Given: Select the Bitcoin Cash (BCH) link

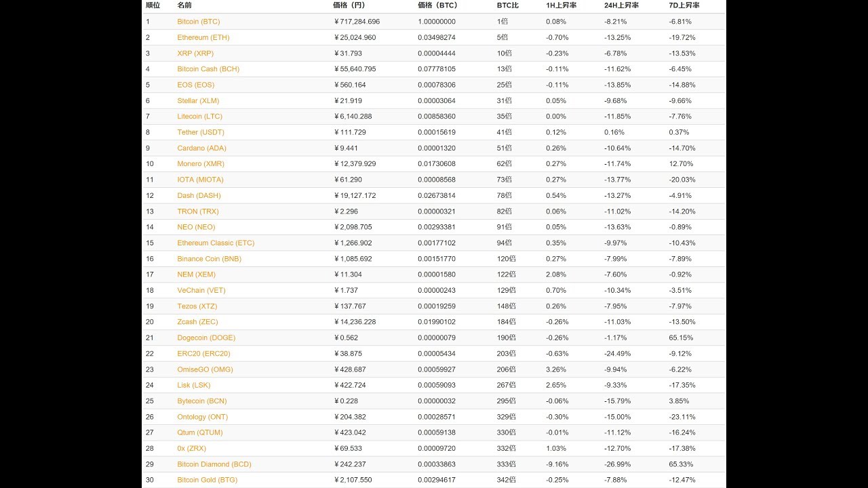Looking at the screenshot, I should point(208,69).
